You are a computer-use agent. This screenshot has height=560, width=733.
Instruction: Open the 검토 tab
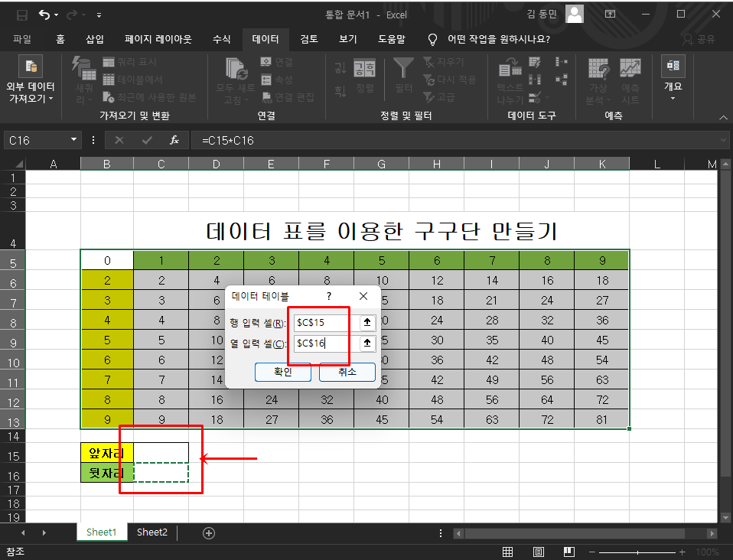tap(309, 39)
